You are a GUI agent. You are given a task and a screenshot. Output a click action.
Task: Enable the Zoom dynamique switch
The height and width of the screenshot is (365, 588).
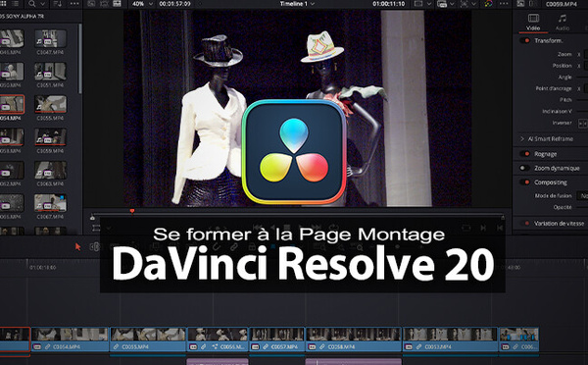coord(524,168)
